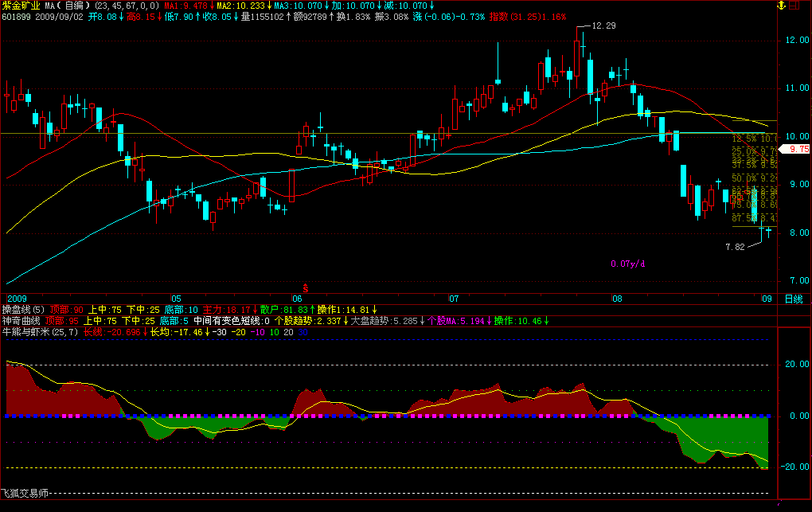812x512 pixels.
Task: Click the 长均:-17.46 value
Action: coord(177,332)
